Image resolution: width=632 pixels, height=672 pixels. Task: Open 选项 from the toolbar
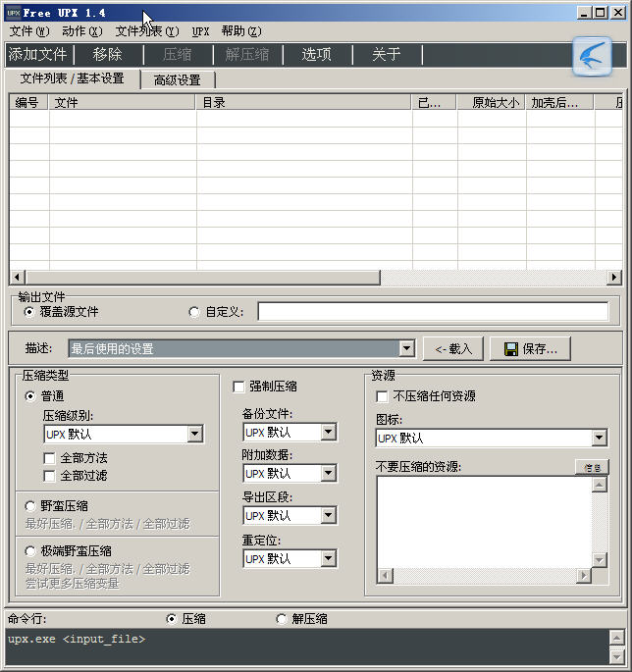[x=316, y=55]
